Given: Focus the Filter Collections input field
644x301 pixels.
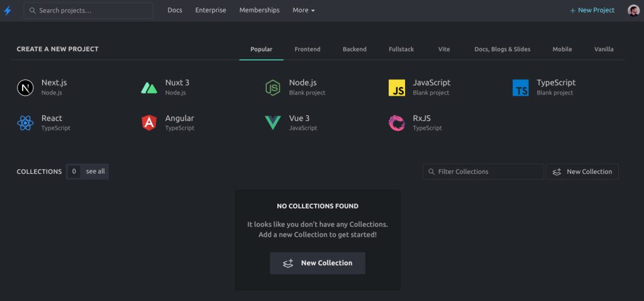Looking at the screenshot, I should (x=483, y=172).
